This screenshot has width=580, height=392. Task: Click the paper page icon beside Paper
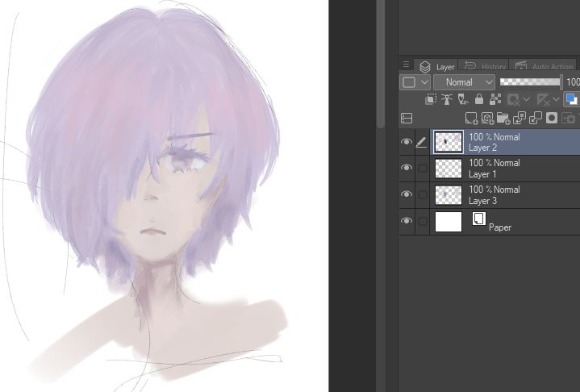pos(479,219)
